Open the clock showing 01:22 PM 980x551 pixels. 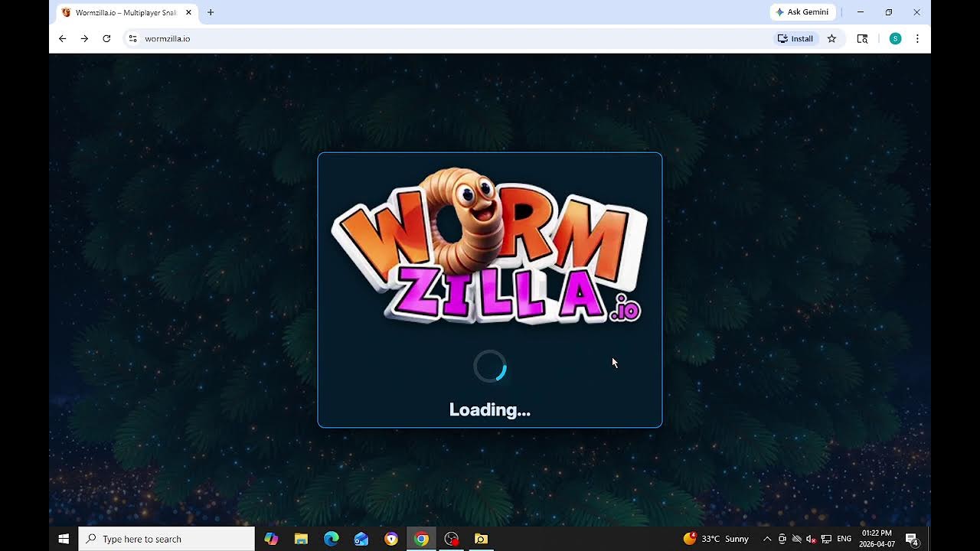877,539
